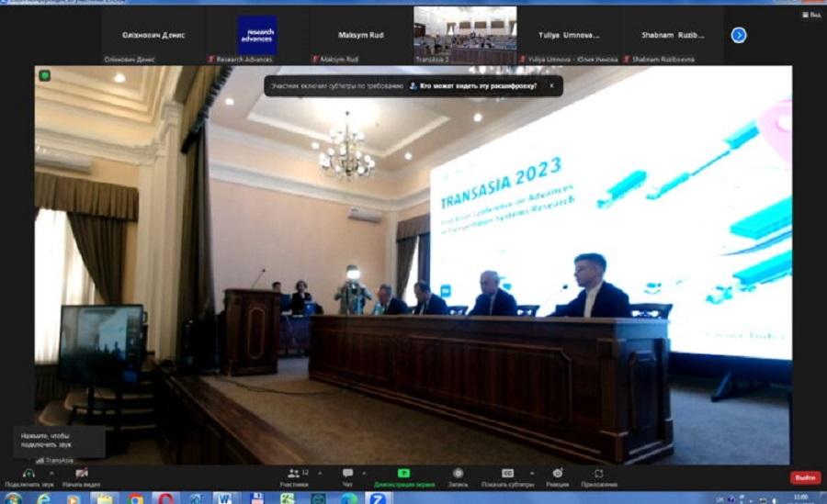The image size is (827, 504).
Task: Select the TransAsia 2 video thumbnail
Action: pos(465,35)
